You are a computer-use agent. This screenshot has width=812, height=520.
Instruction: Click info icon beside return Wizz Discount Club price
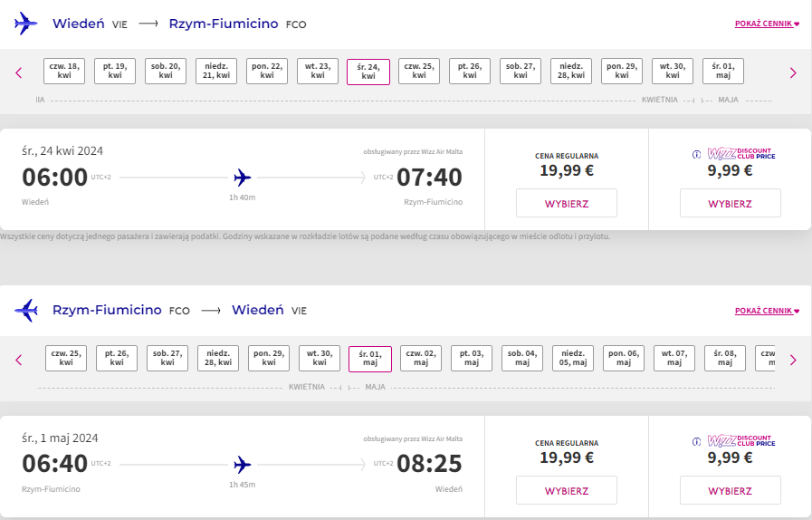[x=696, y=441]
